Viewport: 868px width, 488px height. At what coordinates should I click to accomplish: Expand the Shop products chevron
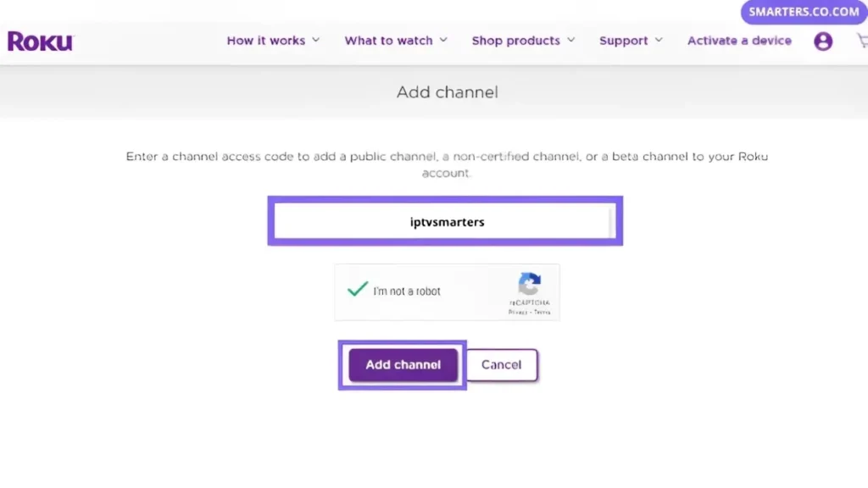pos(570,41)
